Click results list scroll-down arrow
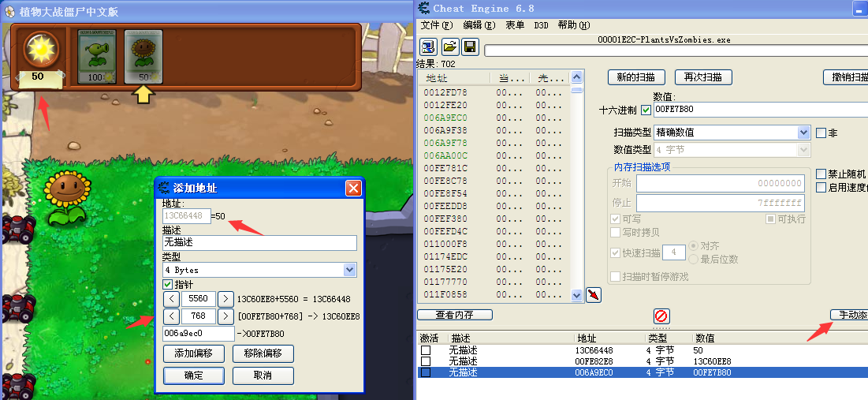This screenshot has width=868, height=400. 577,295
